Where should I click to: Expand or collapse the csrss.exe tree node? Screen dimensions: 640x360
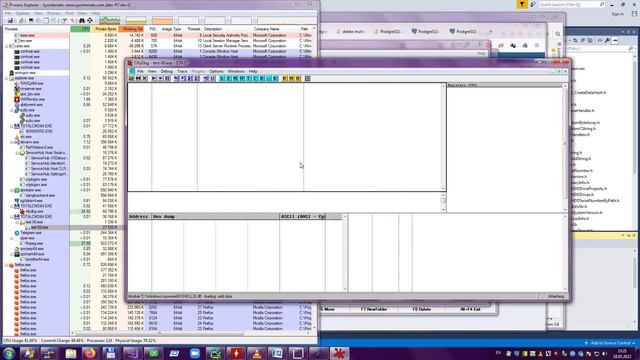point(7,46)
